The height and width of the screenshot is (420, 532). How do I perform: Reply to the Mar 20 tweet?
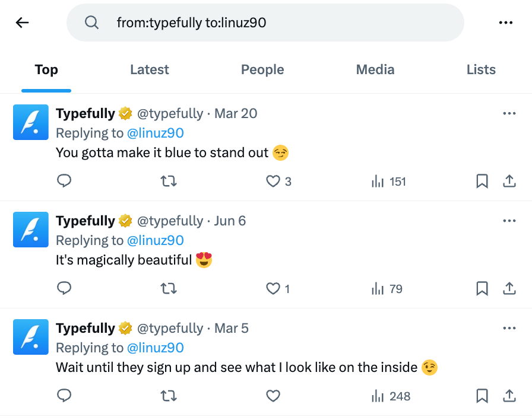[x=64, y=181]
